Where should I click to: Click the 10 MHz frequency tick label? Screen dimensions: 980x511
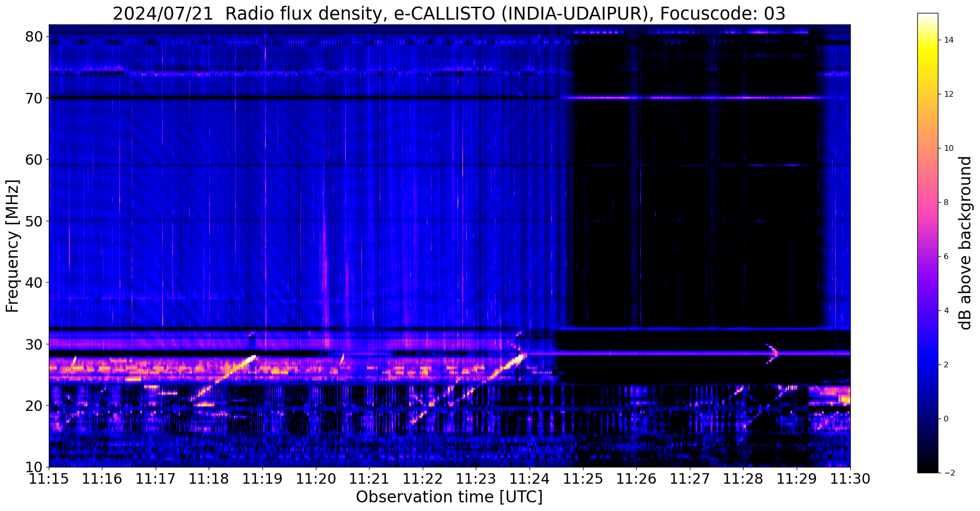coord(34,467)
